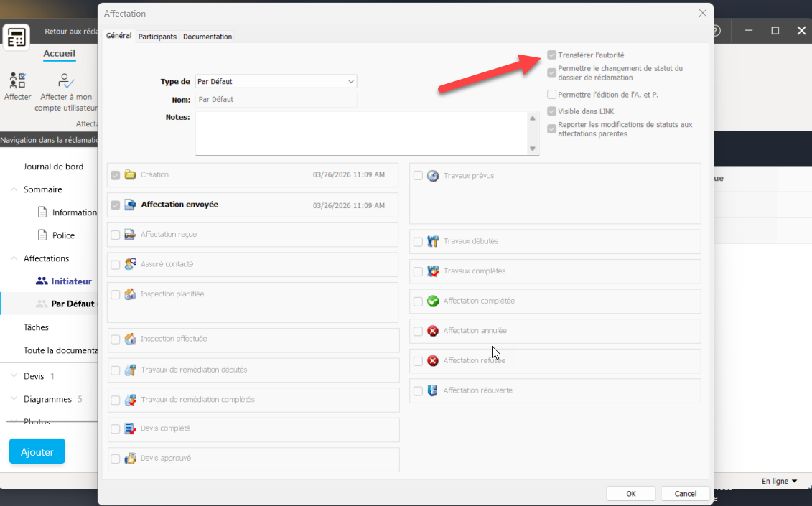Click the blue Ajouter button
Screen dimensions: 812x506
tap(37, 451)
